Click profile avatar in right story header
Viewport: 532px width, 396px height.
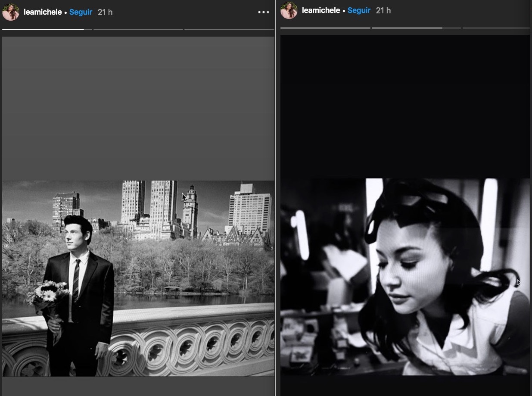(289, 10)
